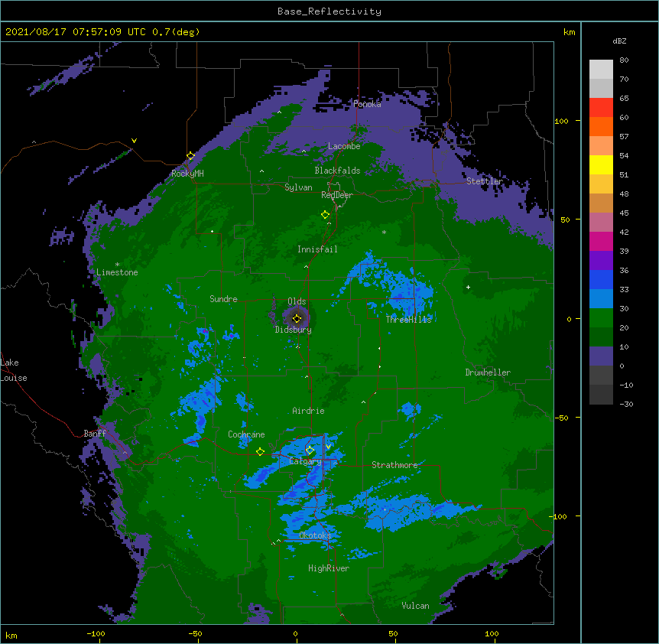Select the slate purple 0-10 dBZ legend swatch

pyautogui.click(x=601, y=356)
